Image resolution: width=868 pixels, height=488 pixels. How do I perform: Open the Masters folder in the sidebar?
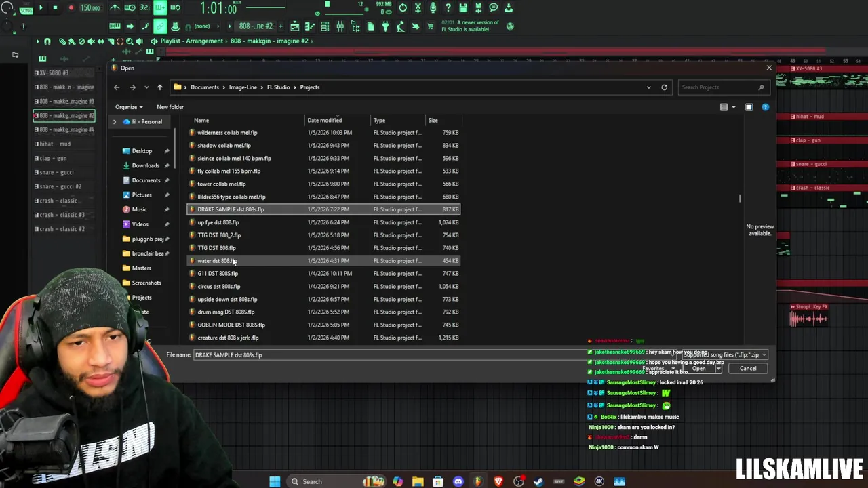[x=141, y=268]
